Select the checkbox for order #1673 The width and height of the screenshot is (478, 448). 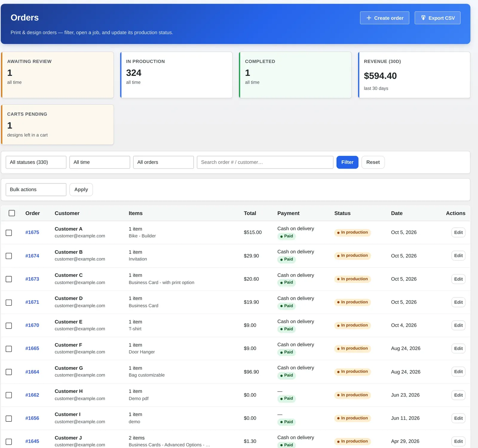9,279
